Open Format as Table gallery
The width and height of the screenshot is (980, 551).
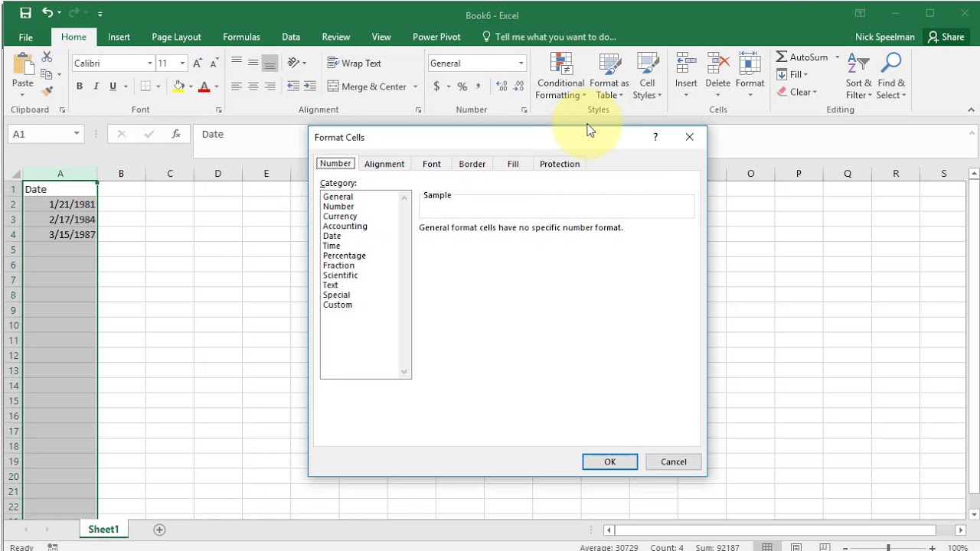point(609,77)
